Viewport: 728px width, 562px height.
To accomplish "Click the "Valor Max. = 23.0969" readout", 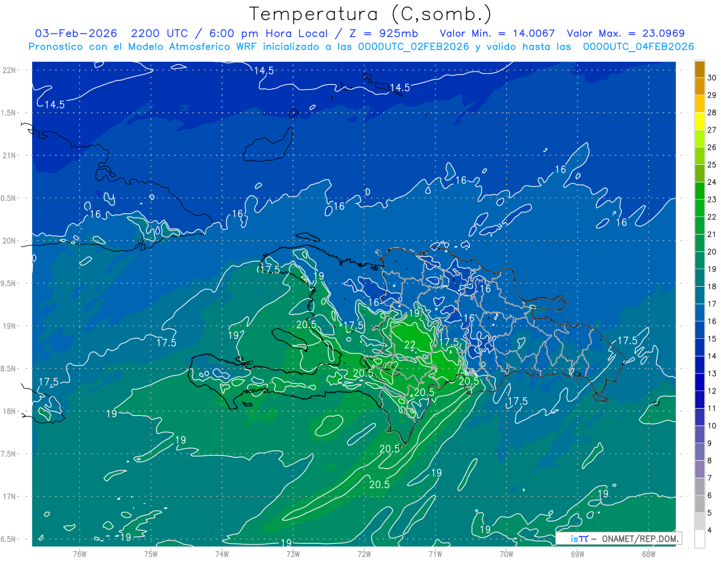I will click(x=625, y=33).
